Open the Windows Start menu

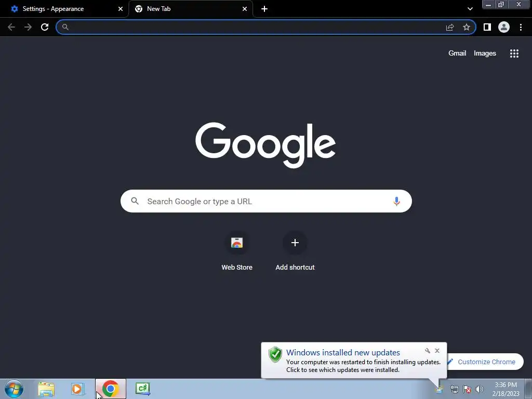(x=14, y=389)
